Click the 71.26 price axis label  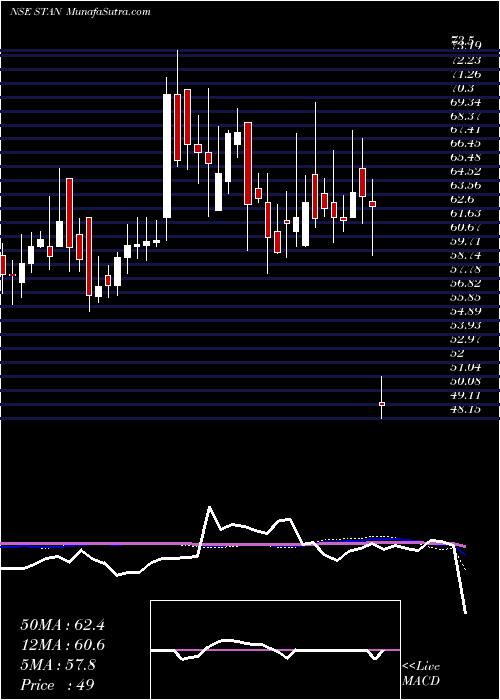[x=466, y=75]
